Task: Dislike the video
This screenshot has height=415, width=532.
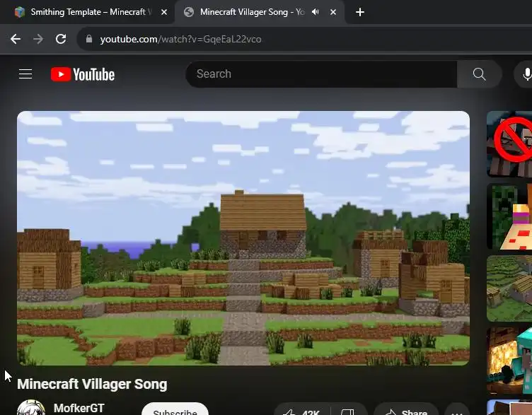Action: click(348, 410)
